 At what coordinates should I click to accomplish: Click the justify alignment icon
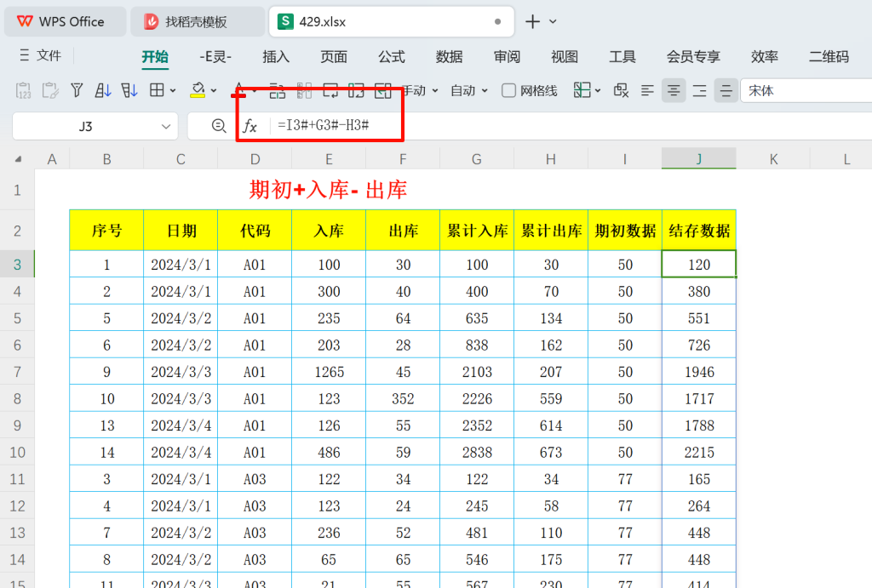click(726, 90)
